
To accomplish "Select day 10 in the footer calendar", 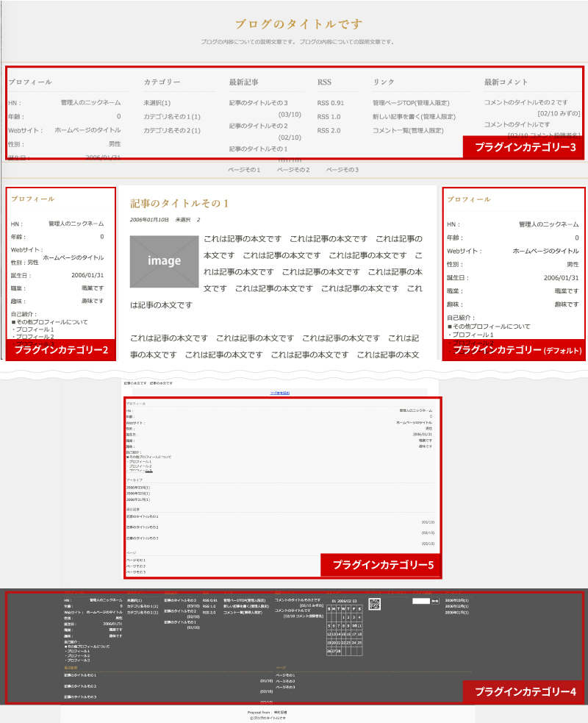I will pos(354,626).
